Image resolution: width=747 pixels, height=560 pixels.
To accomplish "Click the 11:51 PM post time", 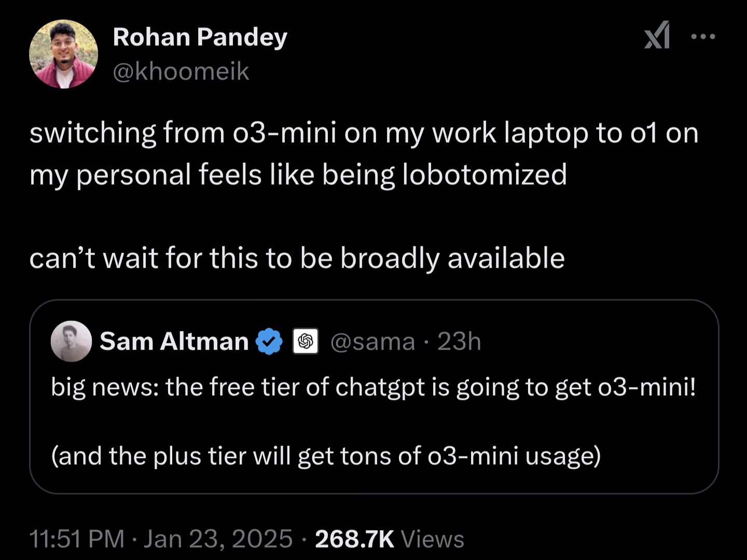I will point(77,539).
